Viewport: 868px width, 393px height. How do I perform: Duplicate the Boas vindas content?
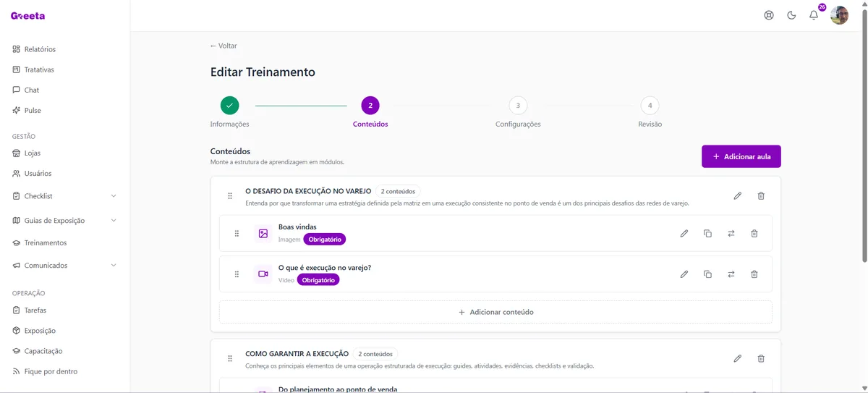click(x=707, y=234)
